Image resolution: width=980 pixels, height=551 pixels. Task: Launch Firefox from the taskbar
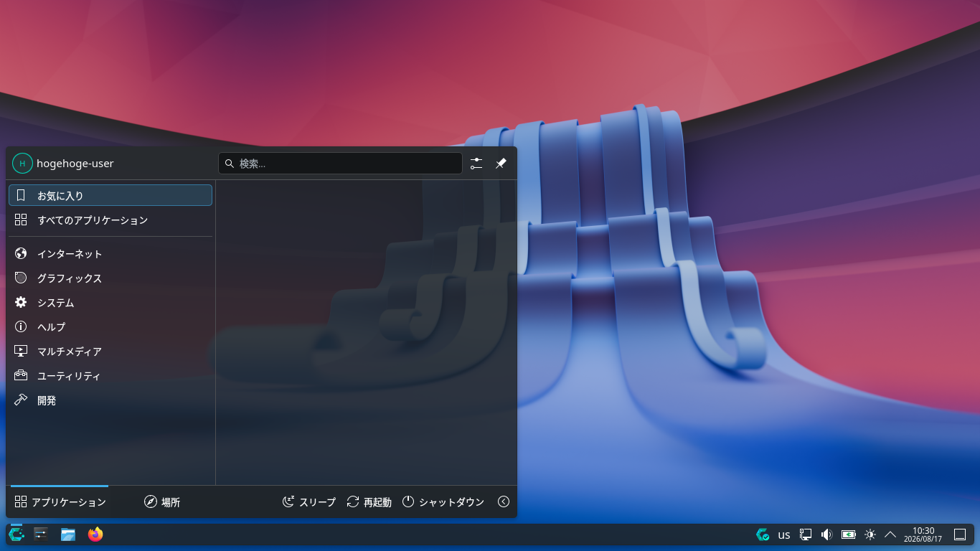tap(95, 534)
